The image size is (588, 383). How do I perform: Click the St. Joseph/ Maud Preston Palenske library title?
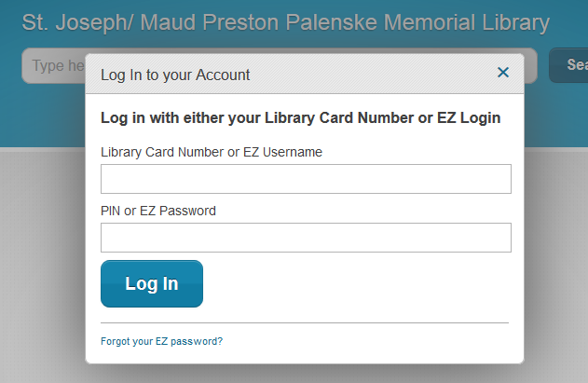point(285,23)
